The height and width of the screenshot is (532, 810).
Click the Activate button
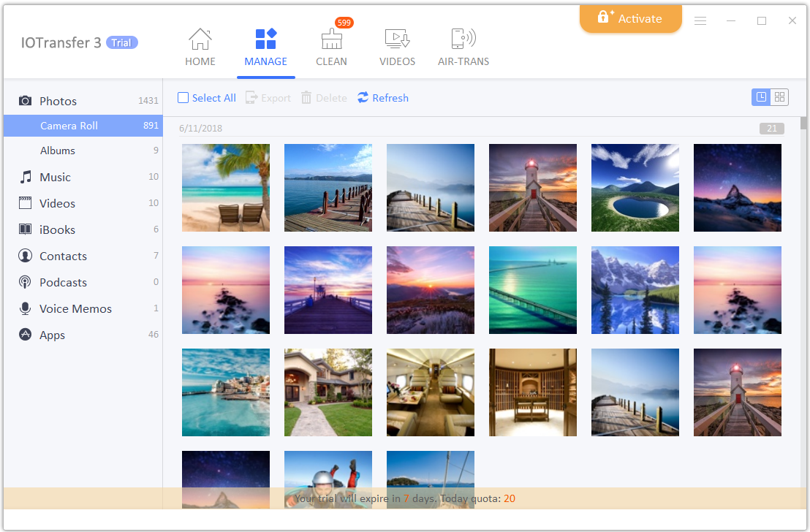(630, 19)
